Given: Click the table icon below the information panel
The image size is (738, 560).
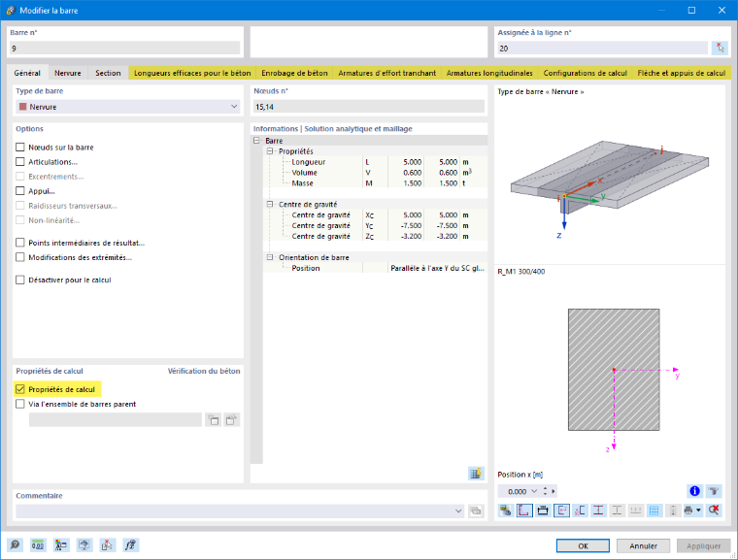Looking at the screenshot, I should (476, 473).
